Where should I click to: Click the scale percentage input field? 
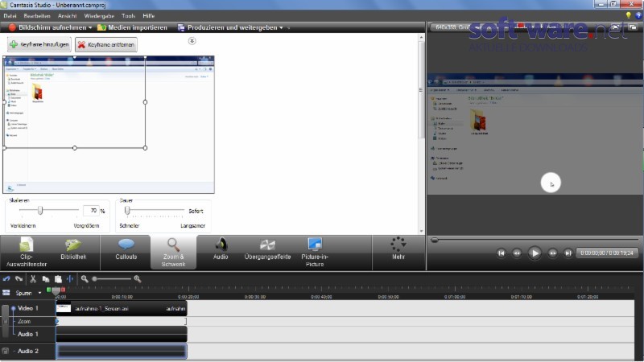(91, 211)
